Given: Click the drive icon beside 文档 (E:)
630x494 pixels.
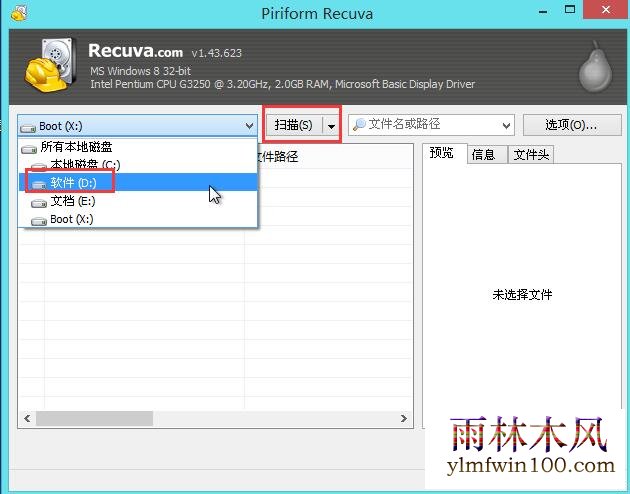Looking at the screenshot, I should tap(38, 201).
